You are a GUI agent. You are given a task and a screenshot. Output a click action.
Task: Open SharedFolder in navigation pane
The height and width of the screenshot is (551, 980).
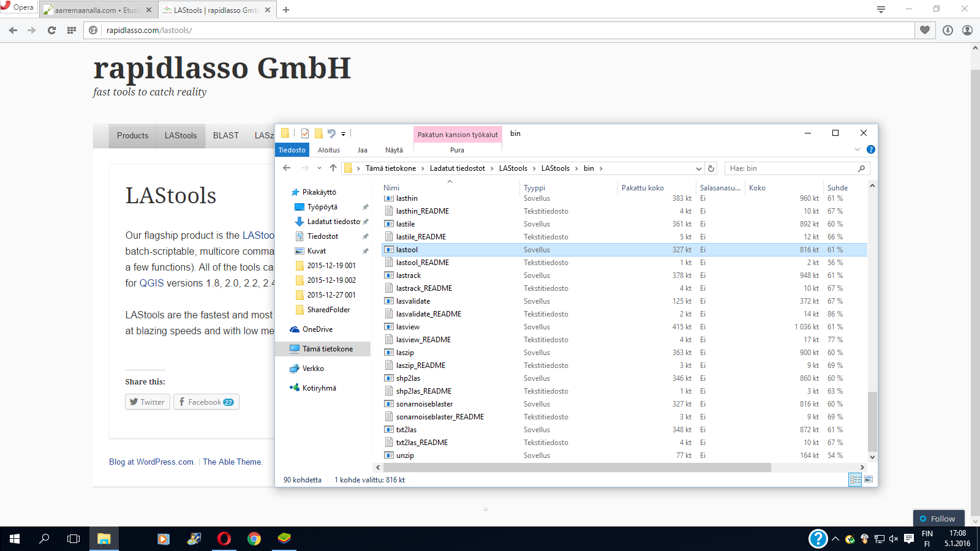pos(329,310)
